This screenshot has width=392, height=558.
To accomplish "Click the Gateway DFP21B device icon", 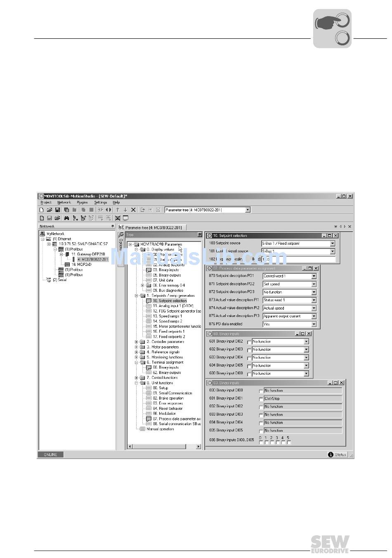I will (67, 254).
